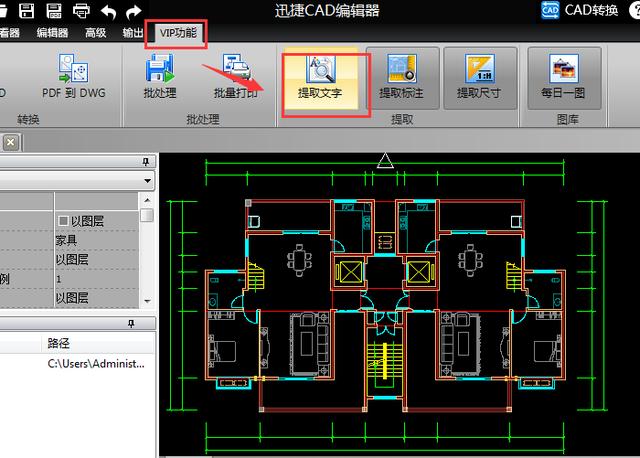The image size is (640, 458).
Task: Click the 提取尺寸 extract dimension tool
Action: tap(480, 78)
